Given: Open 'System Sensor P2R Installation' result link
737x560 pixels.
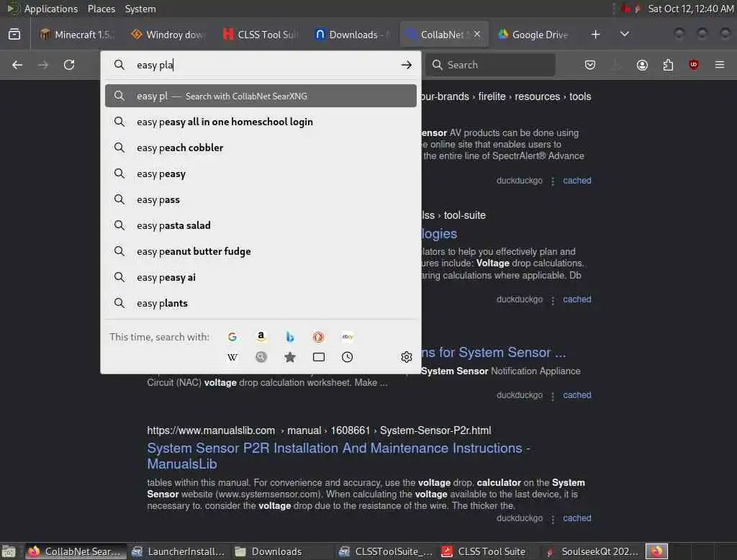Looking at the screenshot, I should click(338, 456).
